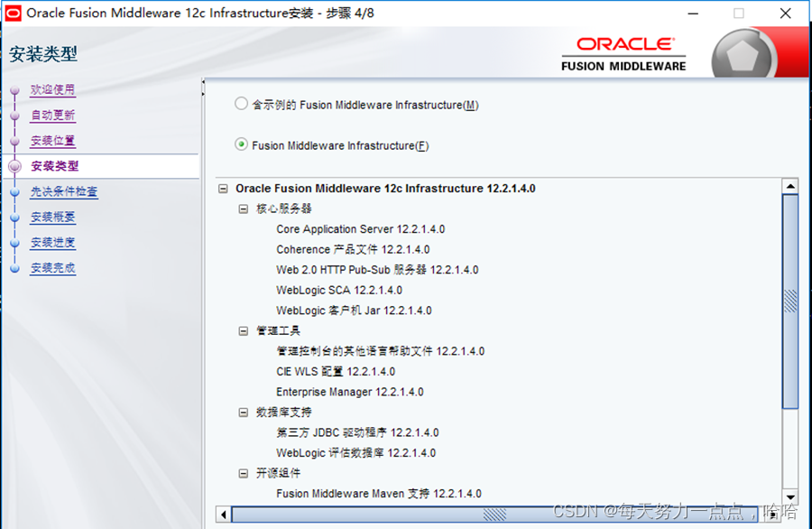Select Fusion Middleware Maven 支持 row
The height and width of the screenshot is (529, 812).
(379, 493)
